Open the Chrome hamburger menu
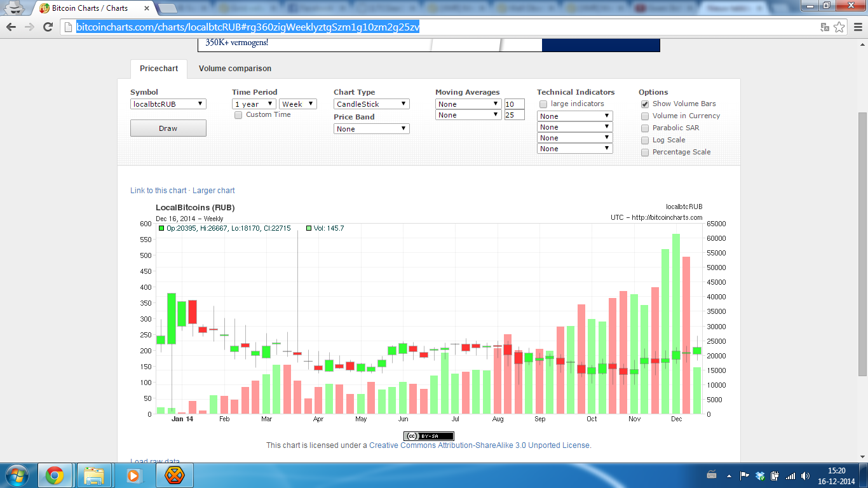Image resolution: width=868 pixels, height=488 pixels. click(x=857, y=27)
